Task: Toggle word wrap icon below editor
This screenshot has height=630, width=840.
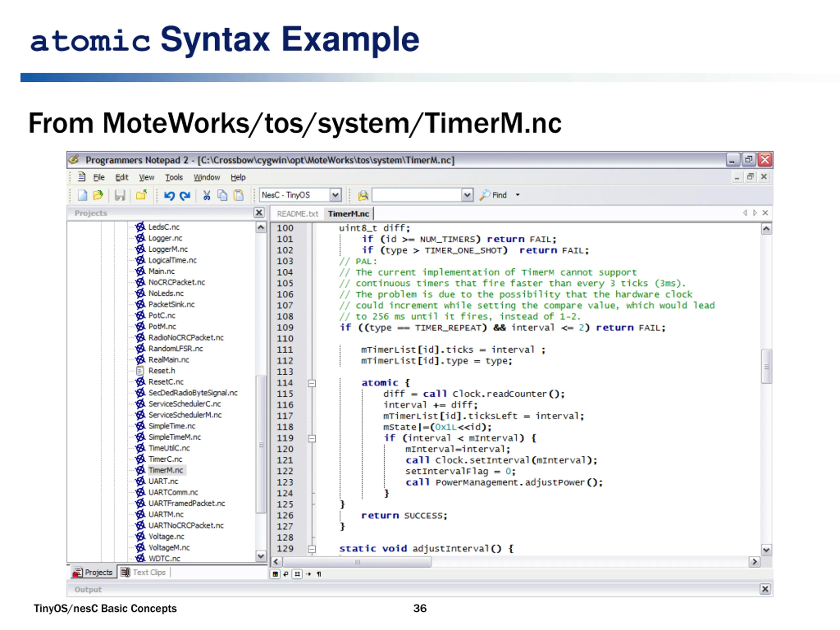Action: click(x=285, y=574)
